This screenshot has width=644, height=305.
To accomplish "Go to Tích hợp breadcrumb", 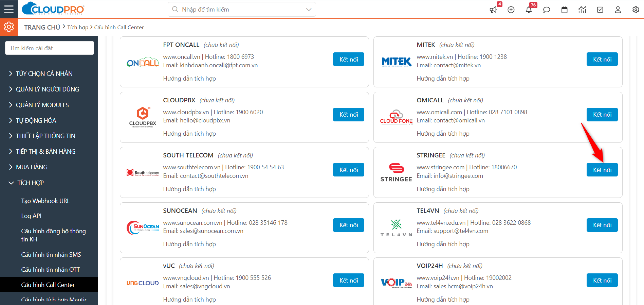I will pyautogui.click(x=78, y=27).
